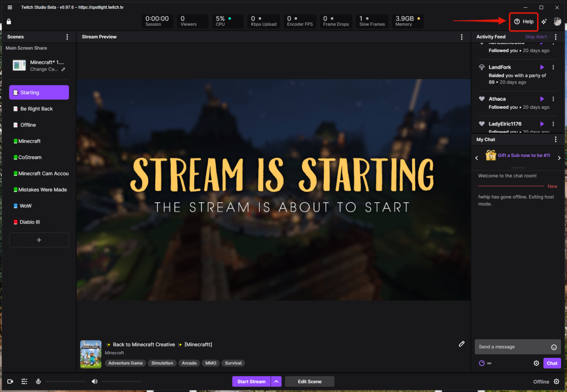
Task: Go to previous chat banner with left chevron
Action: (477, 158)
